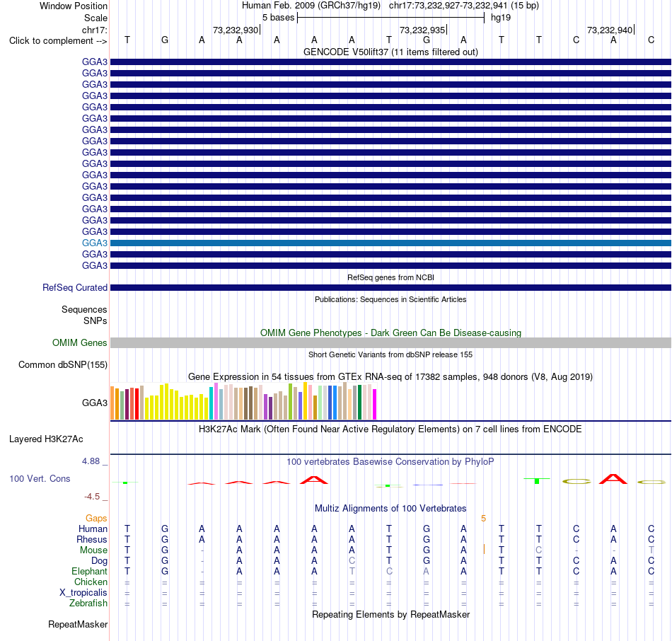Click the RefSeq Curated dark blue bar
This screenshot has width=672, height=641.
pyautogui.click(x=390, y=288)
